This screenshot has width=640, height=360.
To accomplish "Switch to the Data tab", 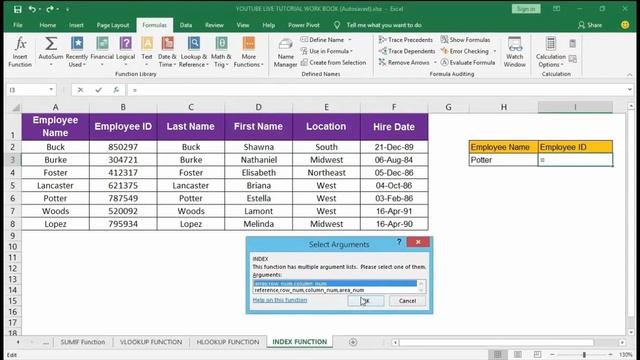I will point(186,25).
